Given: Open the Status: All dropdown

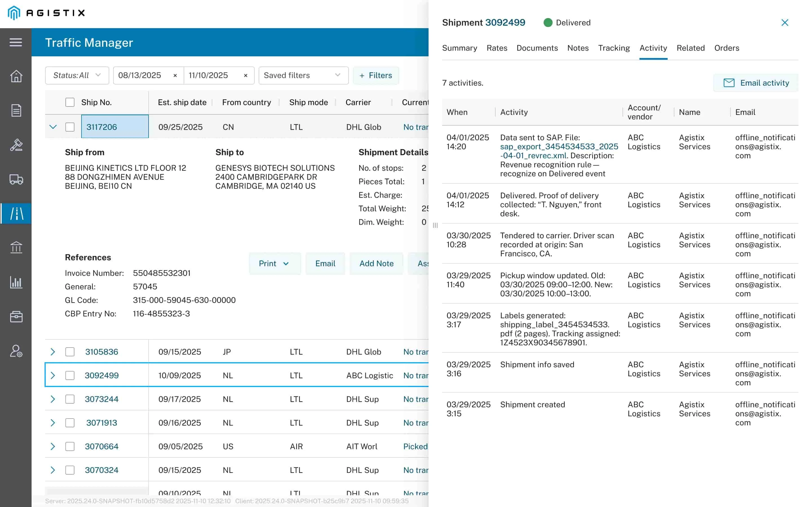Looking at the screenshot, I should pos(77,75).
